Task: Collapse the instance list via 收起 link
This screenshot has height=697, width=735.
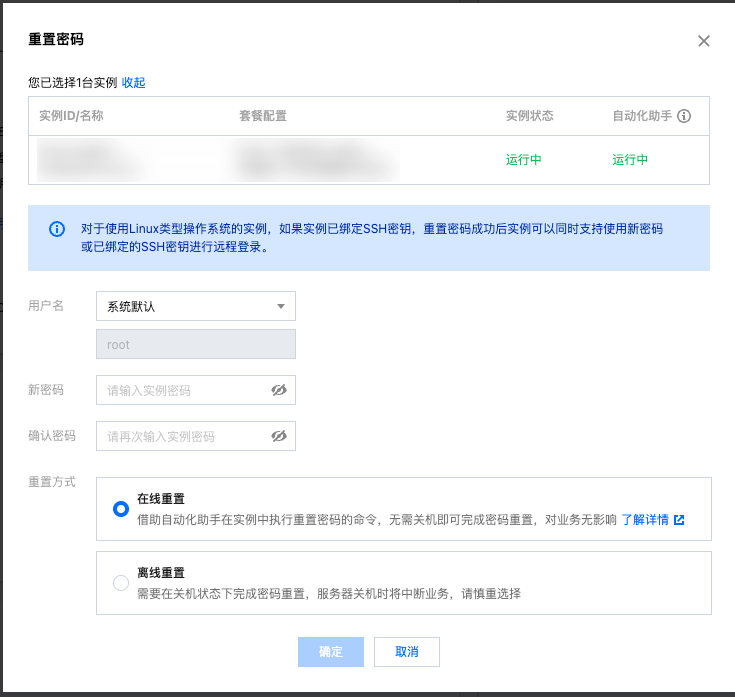Action: tap(134, 82)
